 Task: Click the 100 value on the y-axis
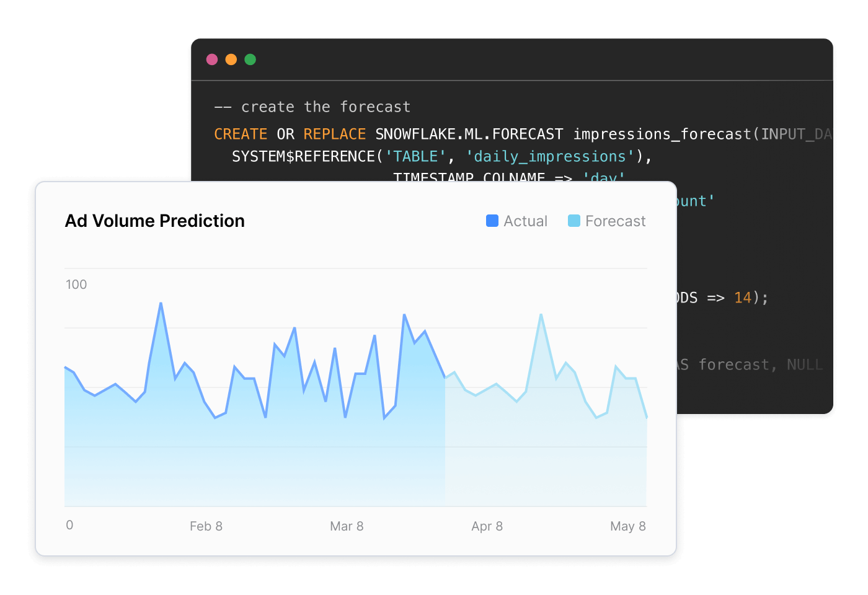tap(76, 284)
